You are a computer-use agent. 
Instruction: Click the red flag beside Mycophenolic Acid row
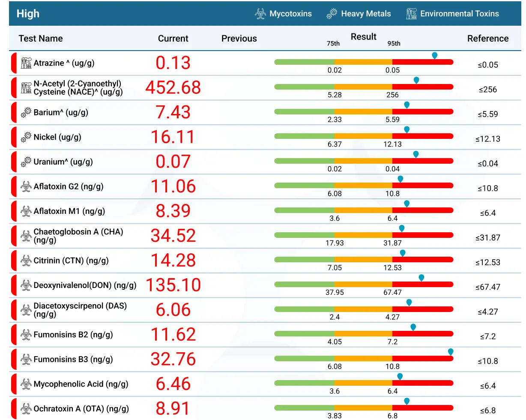coord(14,384)
